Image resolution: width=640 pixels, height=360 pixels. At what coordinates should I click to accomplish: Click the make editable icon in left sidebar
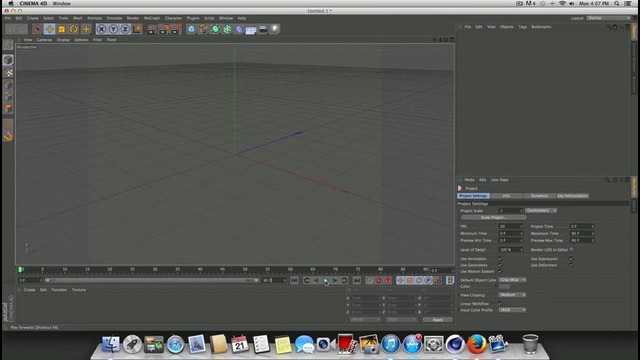[x=8, y=45]
